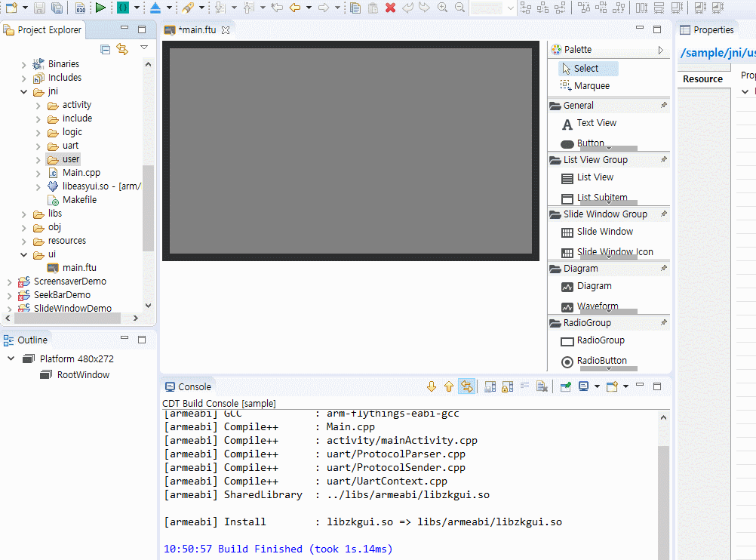The image size is (756, 560).
Task: Pin the Diagram palette drawer
Action: point(664,268)
